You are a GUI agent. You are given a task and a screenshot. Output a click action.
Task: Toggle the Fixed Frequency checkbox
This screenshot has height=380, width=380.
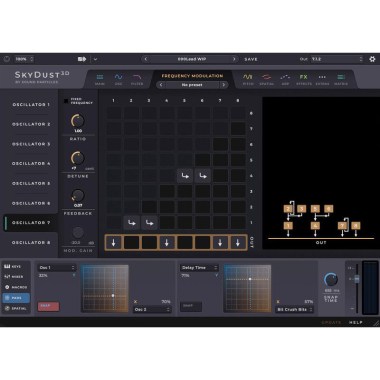pos(66,101)
